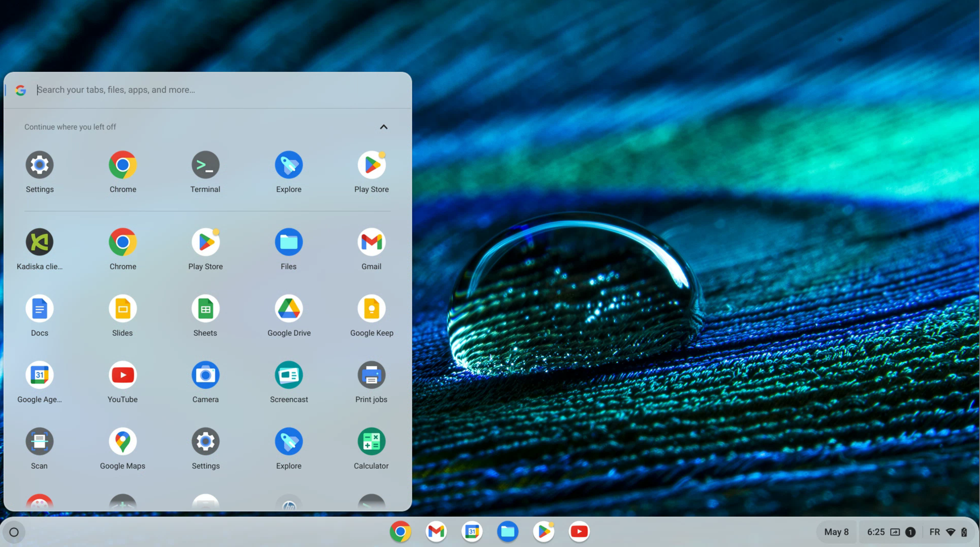Launch the Calculator app
The height and width of the screenshot is (547, 980).
[x=372, y=442]
